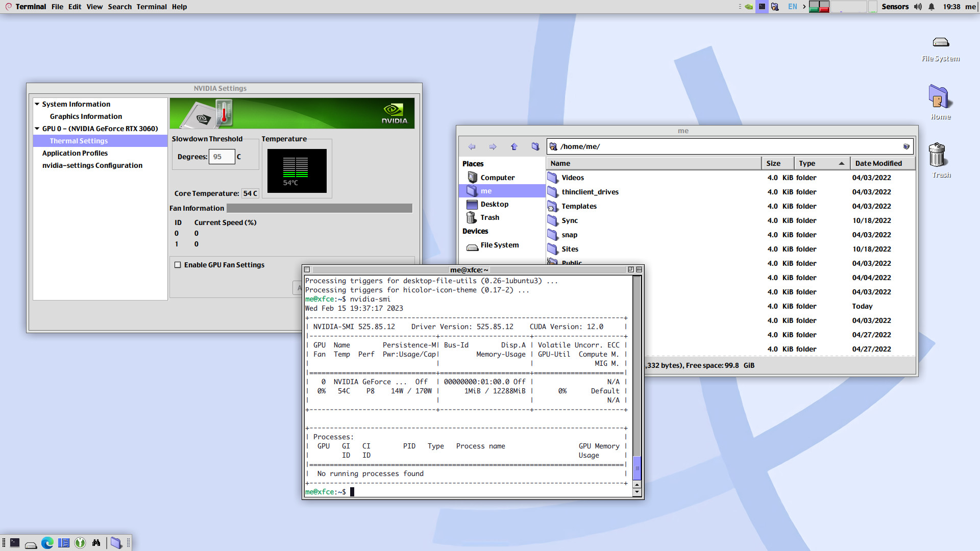
Task: Collapse the System Information tree node
Action: 37,104
